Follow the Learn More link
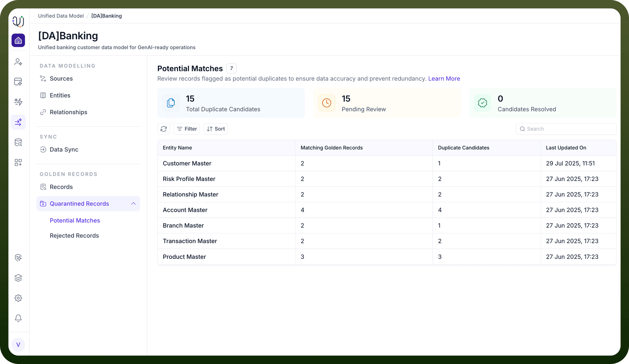 (444, 79)
